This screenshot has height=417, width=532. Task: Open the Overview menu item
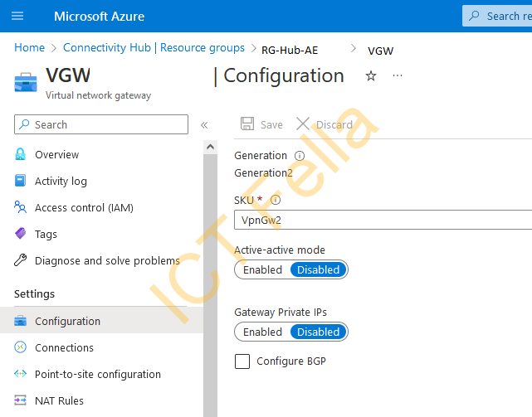click(57, 154)
